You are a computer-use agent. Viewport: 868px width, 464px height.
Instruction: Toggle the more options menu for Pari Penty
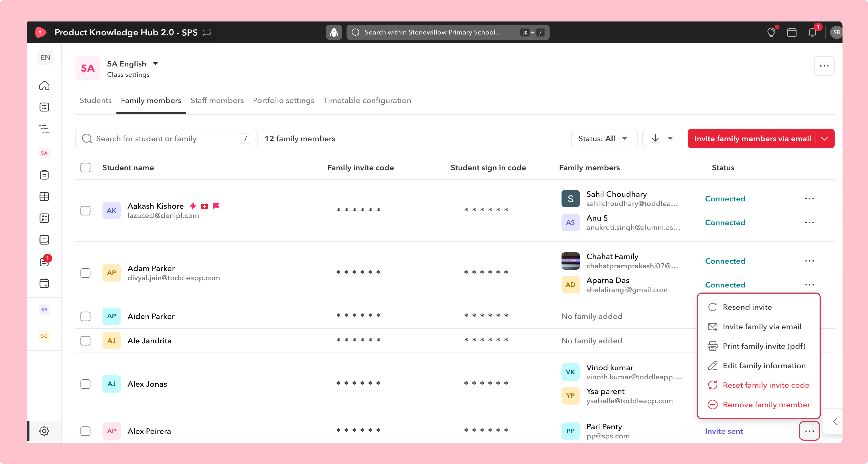tap(809, 431)
